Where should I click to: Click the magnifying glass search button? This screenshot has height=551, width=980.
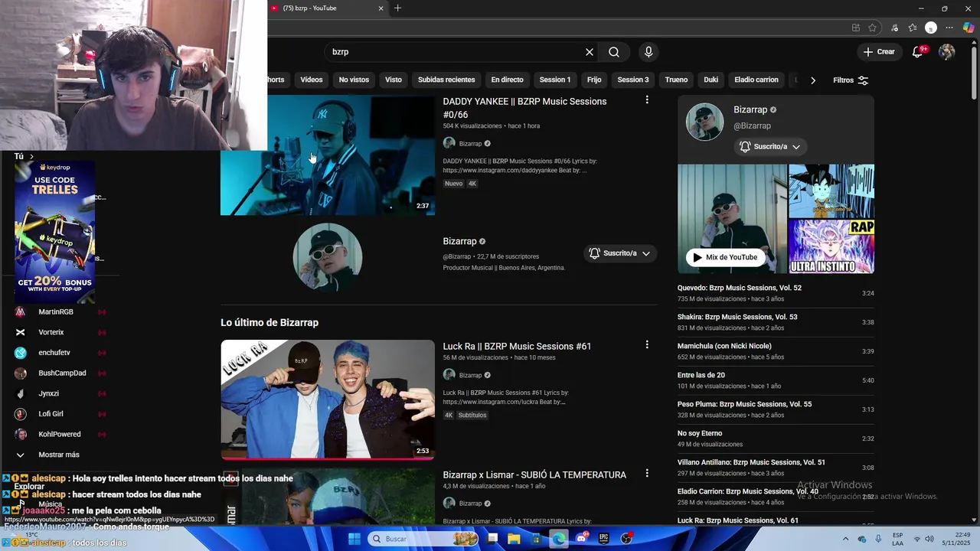614,52
